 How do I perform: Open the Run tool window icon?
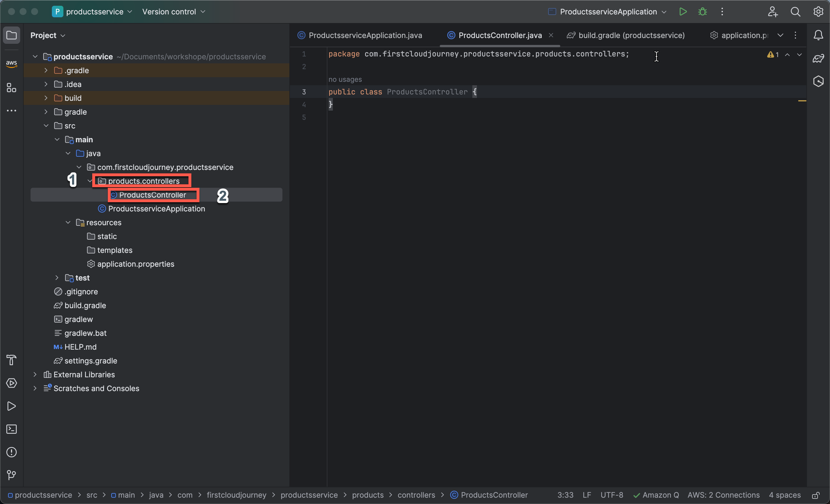pyautogui.click(x=12, y=406)
